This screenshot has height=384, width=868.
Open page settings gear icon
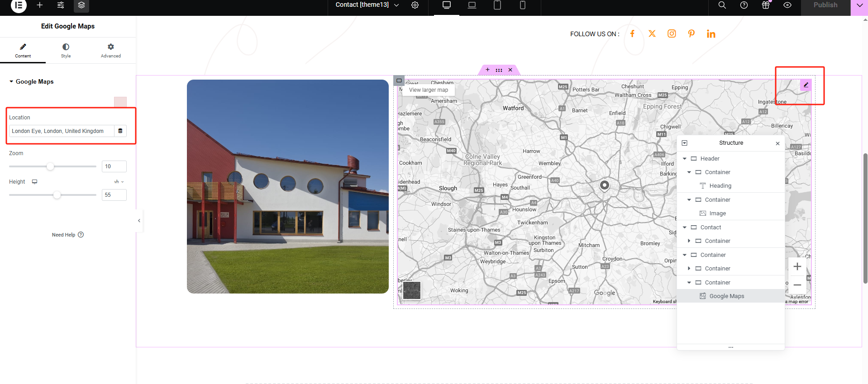[x=415, y=5]
